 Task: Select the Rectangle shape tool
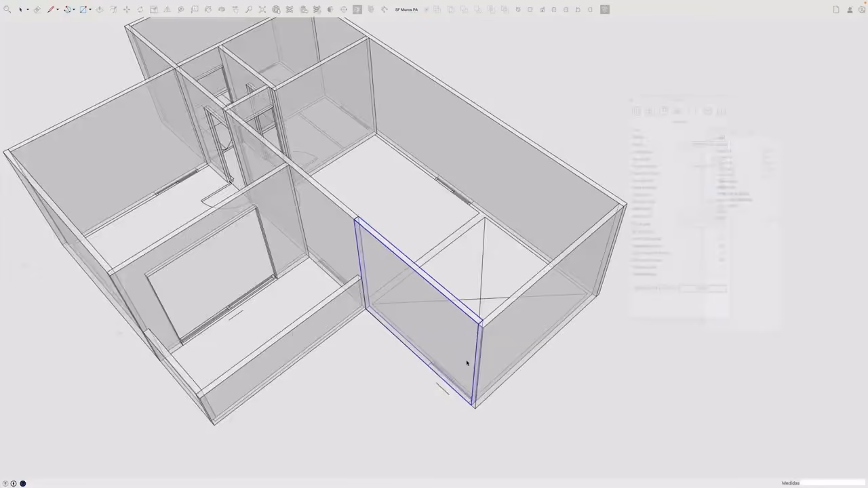83,9
